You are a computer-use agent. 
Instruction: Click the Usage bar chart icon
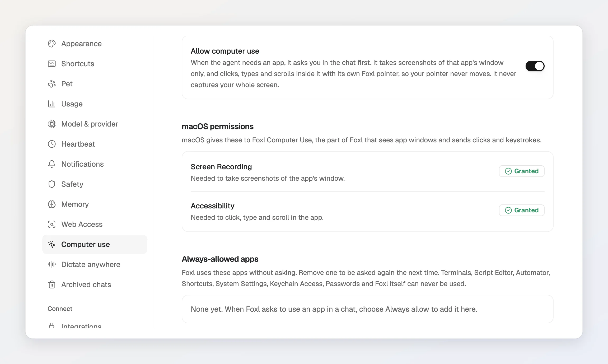tap(52, 104)
